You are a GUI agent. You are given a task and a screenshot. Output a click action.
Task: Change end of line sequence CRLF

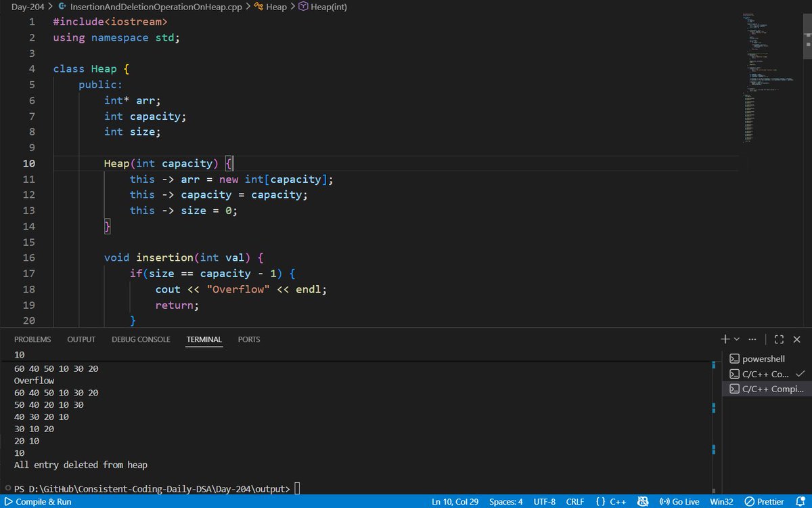(x=575, y=502)
